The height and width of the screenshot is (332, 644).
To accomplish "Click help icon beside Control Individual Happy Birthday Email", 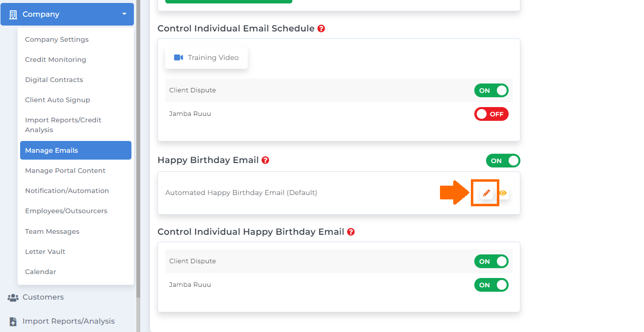I will [351, 232].
